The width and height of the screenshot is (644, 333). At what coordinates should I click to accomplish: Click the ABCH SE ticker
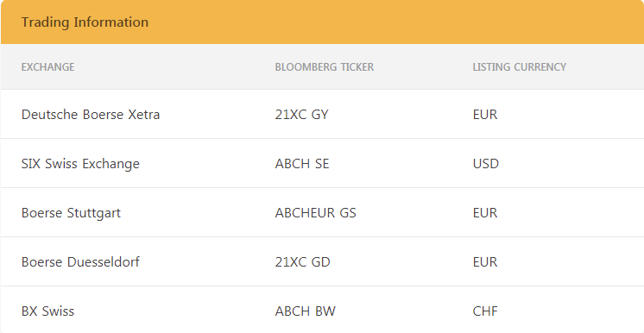[x=302, y=163]
